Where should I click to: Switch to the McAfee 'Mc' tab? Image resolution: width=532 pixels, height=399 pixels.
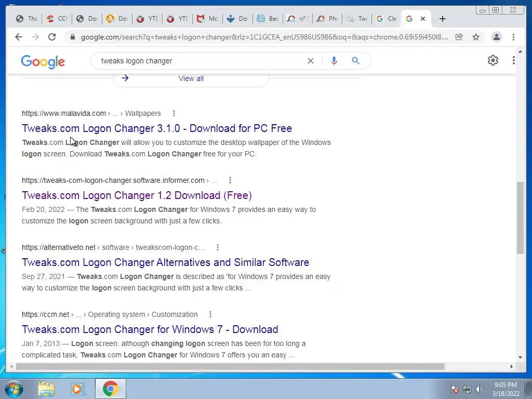click(x=207, y=19)
